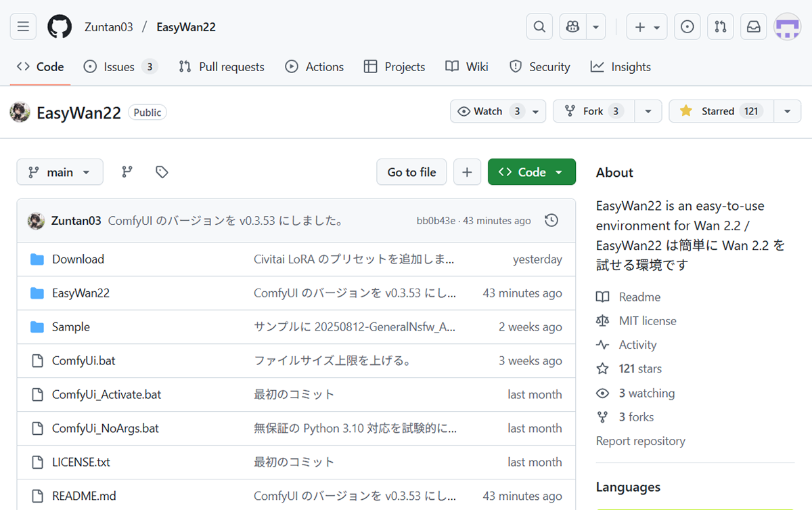View repository tags icon
Viewport: 812px width, 510px height.
(162, 172)
